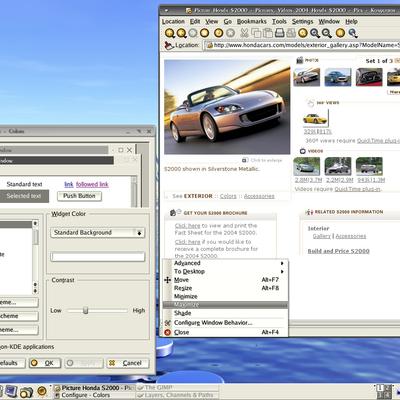Click the Push Button preview in Colors dialog
400x400 pixels.
click(x=79, y=196)
